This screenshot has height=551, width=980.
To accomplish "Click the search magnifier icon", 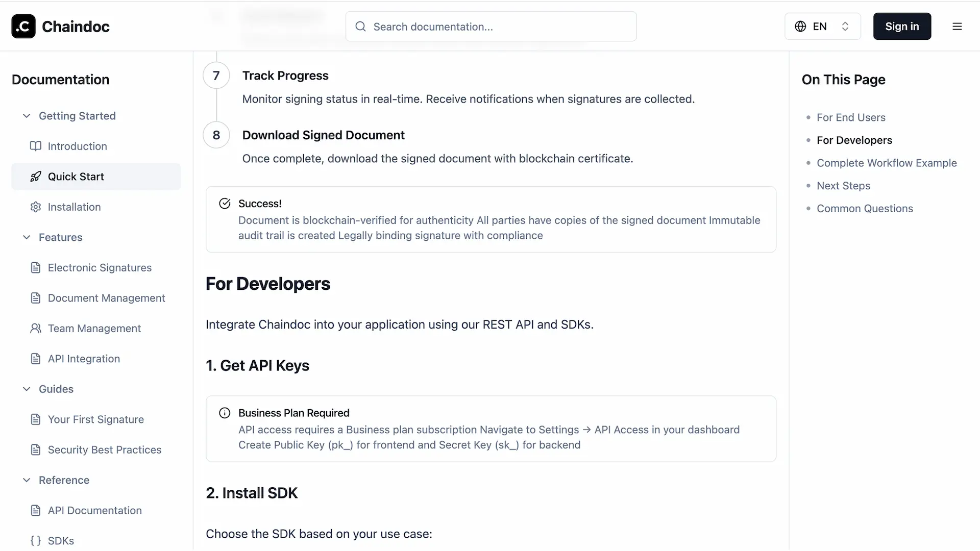I will coord(360,26).
